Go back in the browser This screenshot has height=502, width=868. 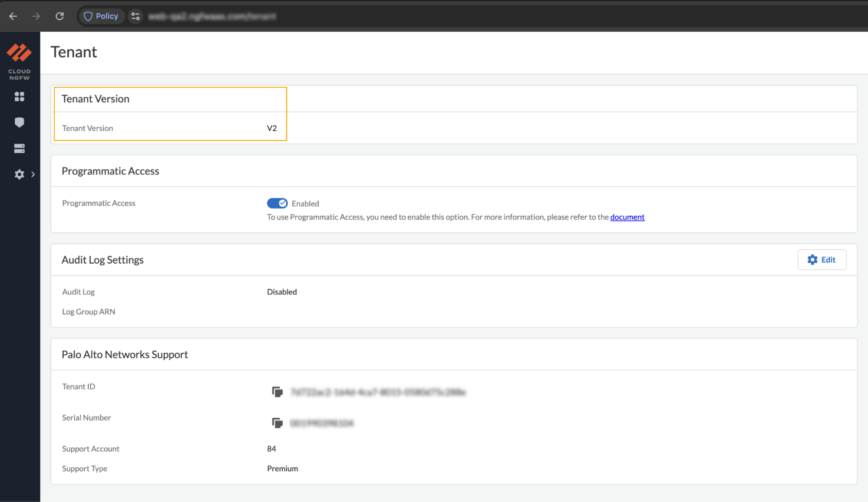(13, 16)
